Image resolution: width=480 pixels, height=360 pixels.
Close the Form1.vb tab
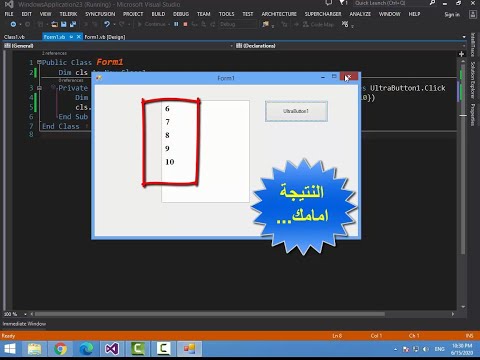point(79,37)
